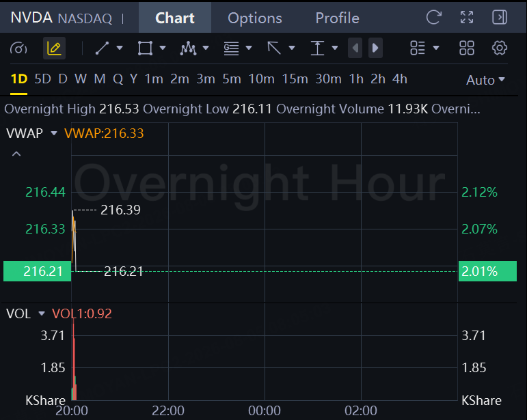Click the 216.39 high price marker

120,210
